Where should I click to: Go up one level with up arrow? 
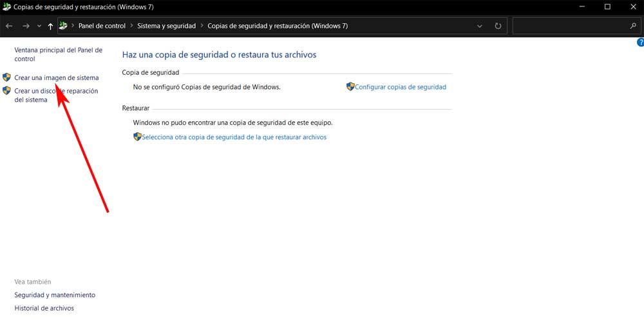(x=50, y=26)
